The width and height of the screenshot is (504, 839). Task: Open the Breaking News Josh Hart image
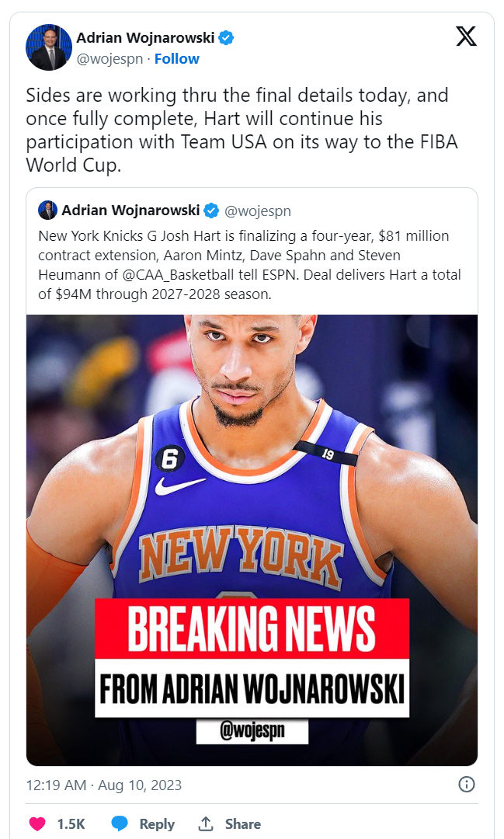click(x=252, y=540)
